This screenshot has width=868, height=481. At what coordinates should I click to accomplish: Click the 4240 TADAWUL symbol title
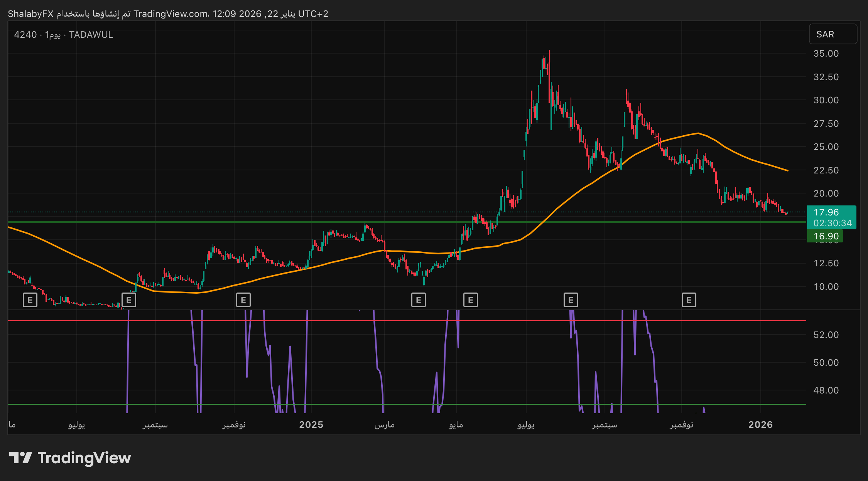click(x=64, y=35)
